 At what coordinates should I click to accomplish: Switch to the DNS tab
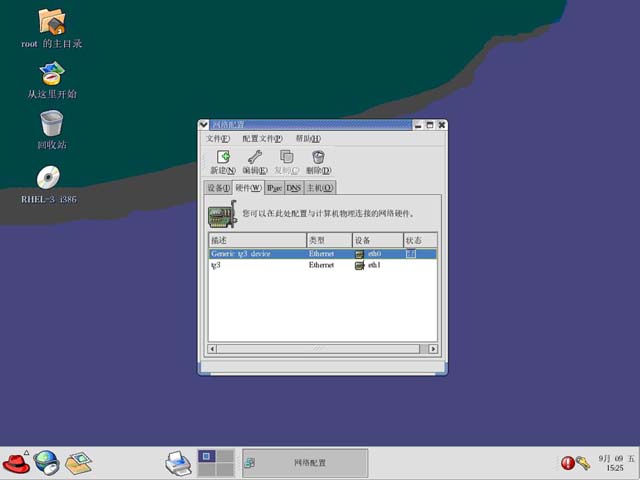(x=293, y=188)
